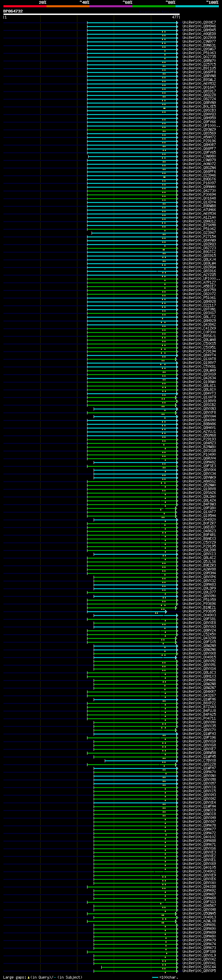
Task: Select the UniRef100_Q43842 label
Action: 199,324
